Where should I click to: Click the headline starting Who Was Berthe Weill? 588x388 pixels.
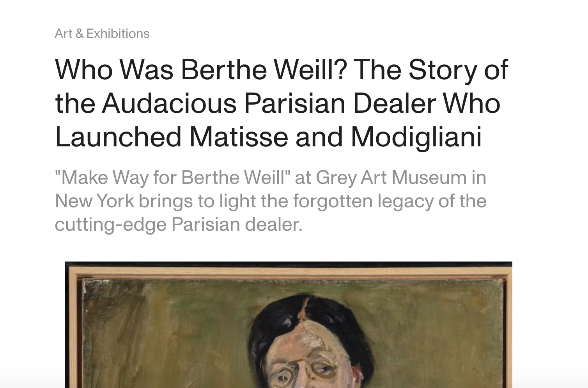(x=282, y=103)
